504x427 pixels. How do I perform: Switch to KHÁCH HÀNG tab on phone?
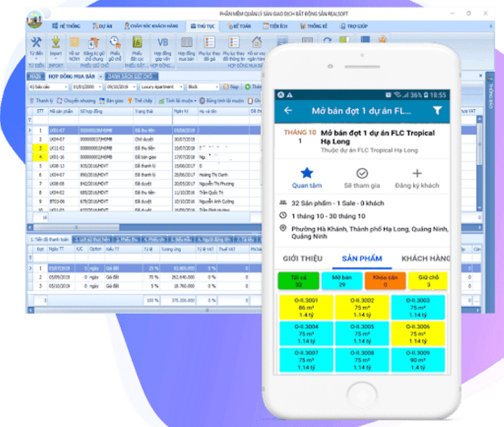coord(425,258)
